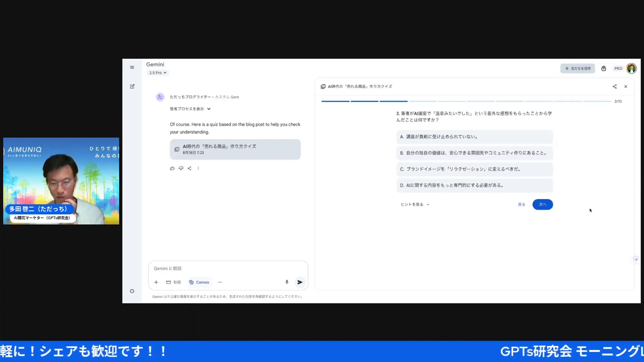Click the thumbs up icon under the response

(172, 168)
